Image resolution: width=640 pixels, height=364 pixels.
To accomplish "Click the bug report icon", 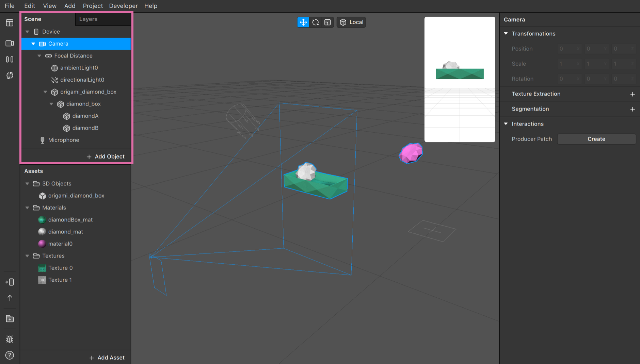I will coord(10,339).
